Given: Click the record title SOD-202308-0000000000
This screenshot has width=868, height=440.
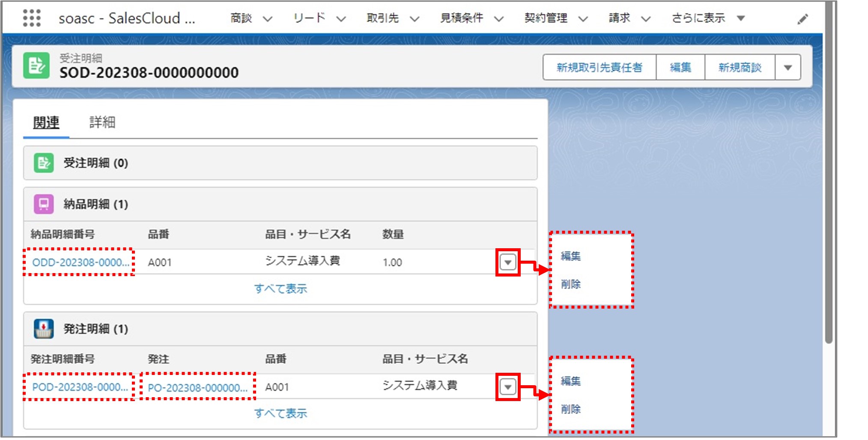Looking at the screenshot, I should coord(149,72).
